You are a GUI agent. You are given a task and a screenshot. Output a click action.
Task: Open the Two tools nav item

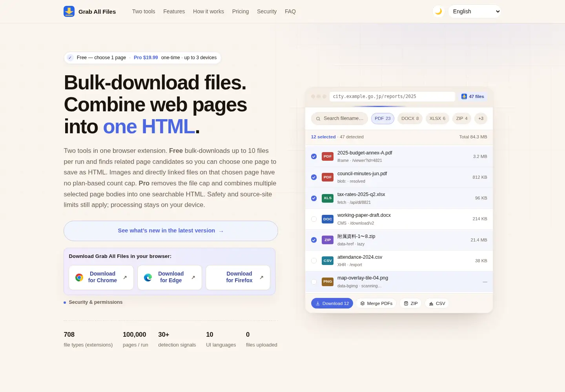point(144,11)
